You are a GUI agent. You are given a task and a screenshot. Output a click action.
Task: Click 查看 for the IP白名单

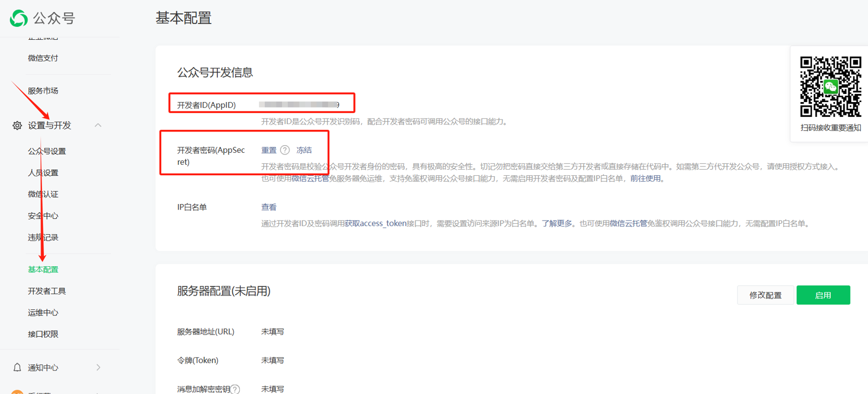(269, 207)
